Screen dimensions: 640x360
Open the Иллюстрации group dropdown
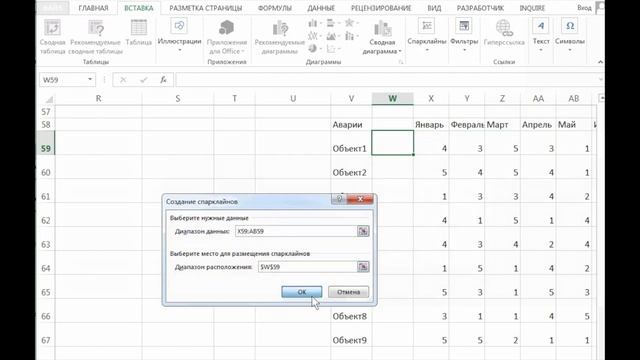click(179, 36)
